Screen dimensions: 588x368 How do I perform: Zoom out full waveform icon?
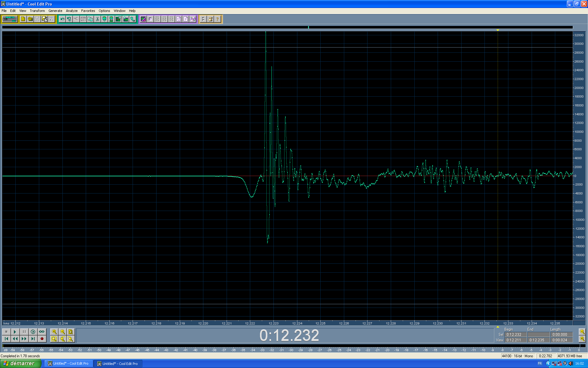[71, 332]
